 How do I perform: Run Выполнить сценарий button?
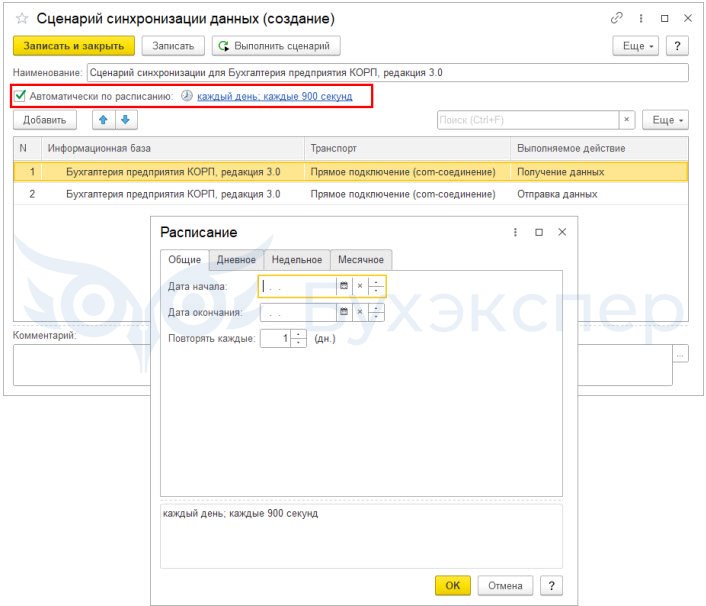tap(276, 46)
